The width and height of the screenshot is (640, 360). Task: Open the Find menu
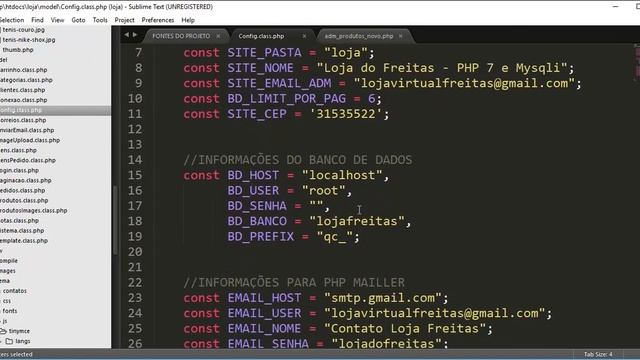(x=37, y=20)
